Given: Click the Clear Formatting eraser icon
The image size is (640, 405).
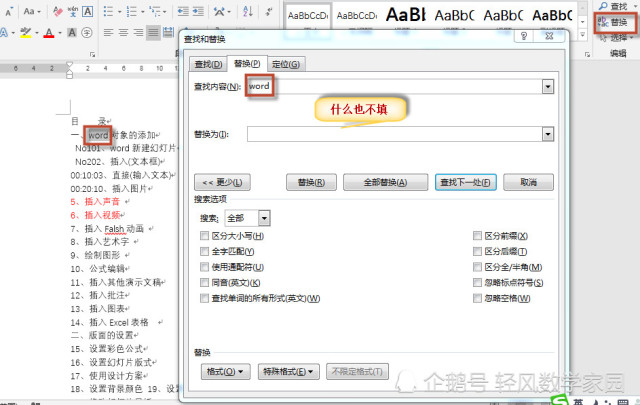Looking at the screenshot, I should [x=58, y=12].
